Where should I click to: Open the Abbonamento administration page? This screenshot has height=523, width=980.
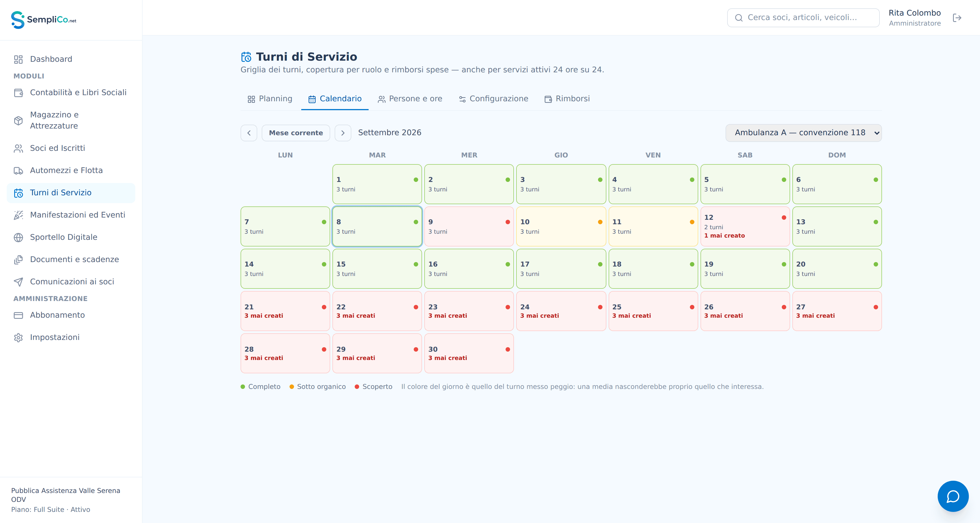pos(71,315)
